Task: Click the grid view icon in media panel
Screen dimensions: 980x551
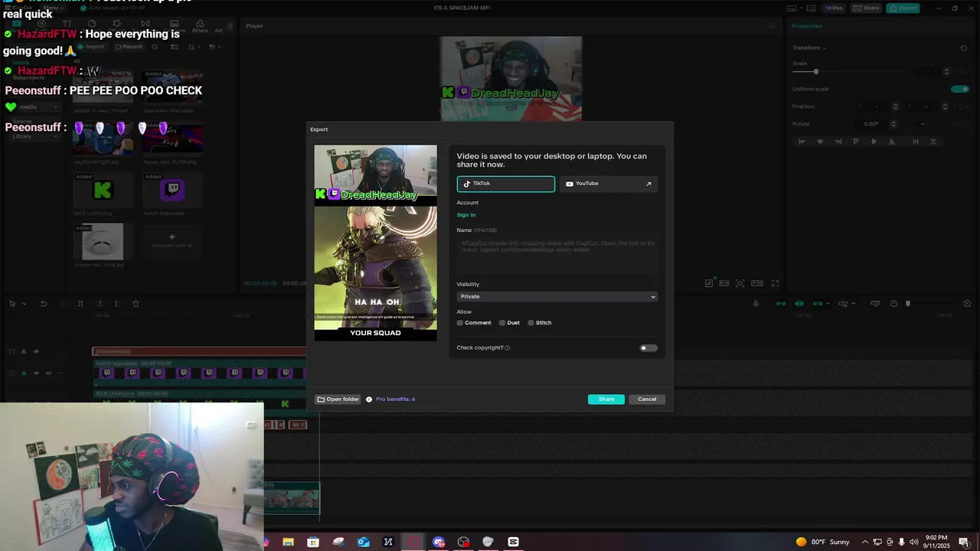Action: (174, 47)
